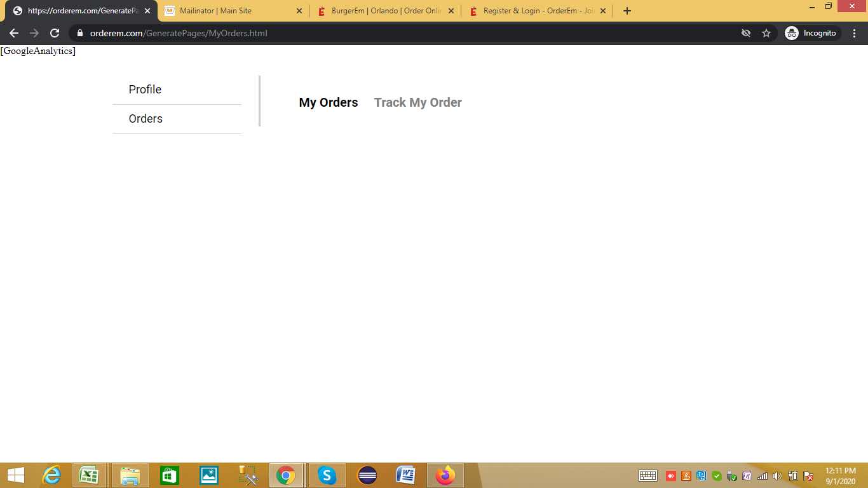Reload the current page
Viewport: 868px width, 488px height.
click(55, 33)
